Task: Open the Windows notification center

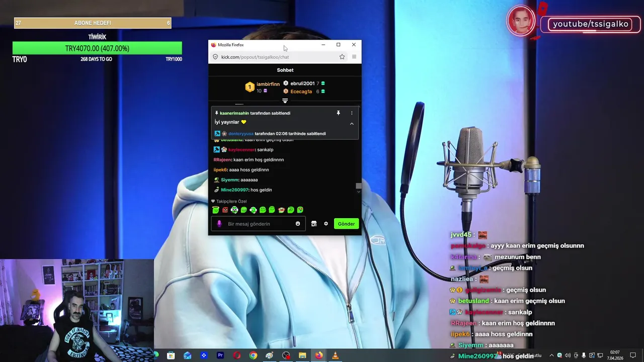Action: pyautogui.click(x=633, y=355)
